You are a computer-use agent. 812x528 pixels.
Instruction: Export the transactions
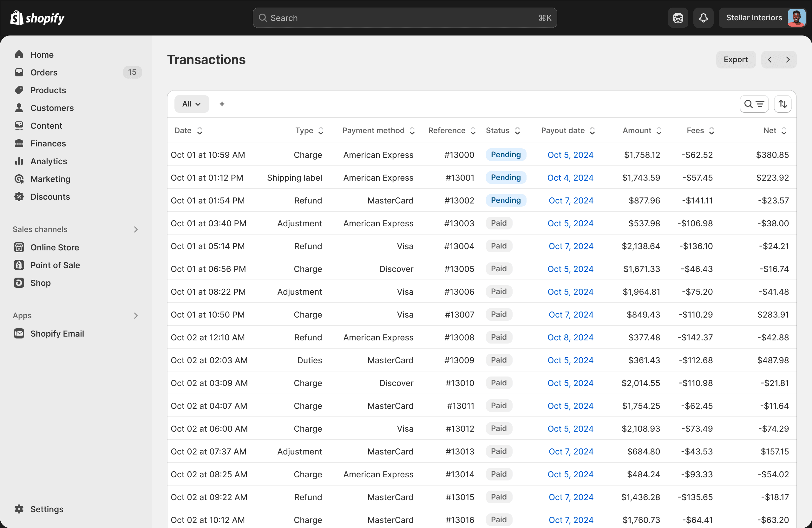click(x=736, y=59)
